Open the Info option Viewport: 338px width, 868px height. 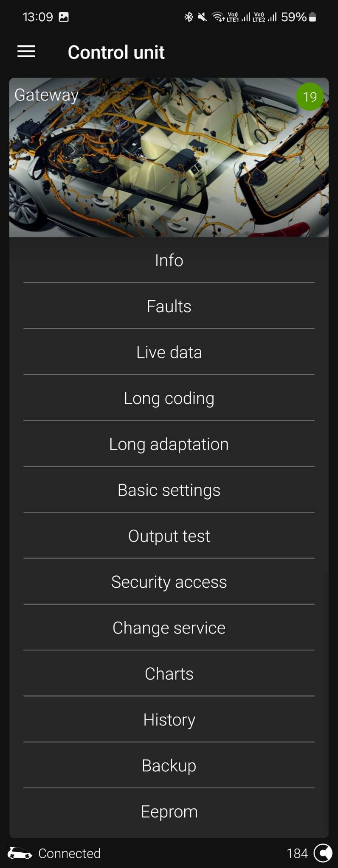pos(169,260)
